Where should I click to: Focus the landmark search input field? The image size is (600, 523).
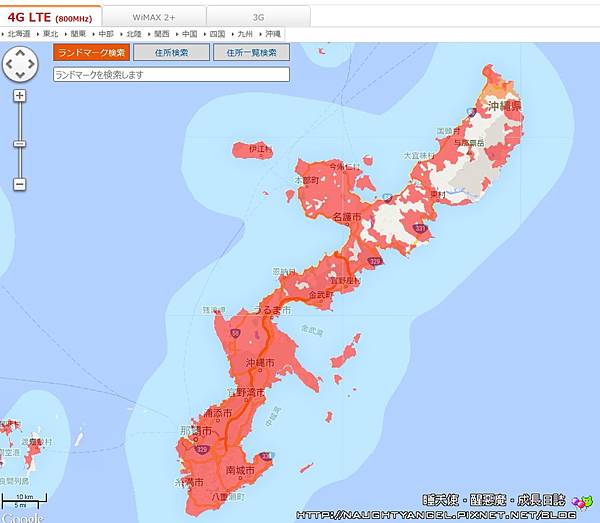171,75
